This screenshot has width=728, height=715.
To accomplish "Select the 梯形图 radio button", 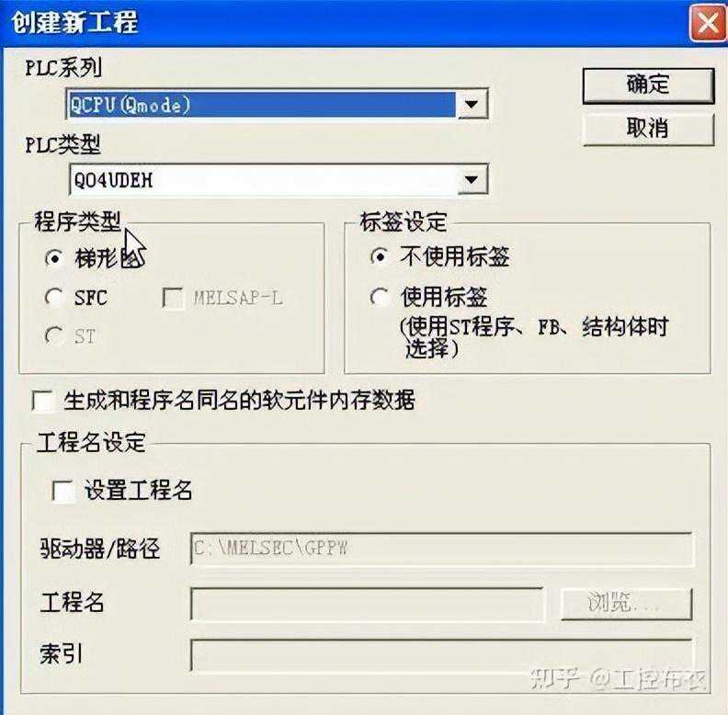I will tap(54, 257).
